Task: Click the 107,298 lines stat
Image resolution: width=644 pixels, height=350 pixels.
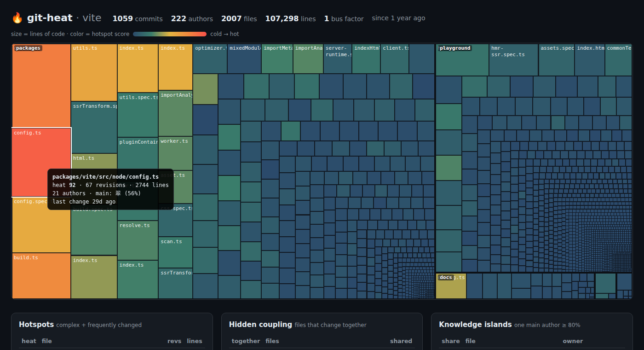Action: coord(290,19)
